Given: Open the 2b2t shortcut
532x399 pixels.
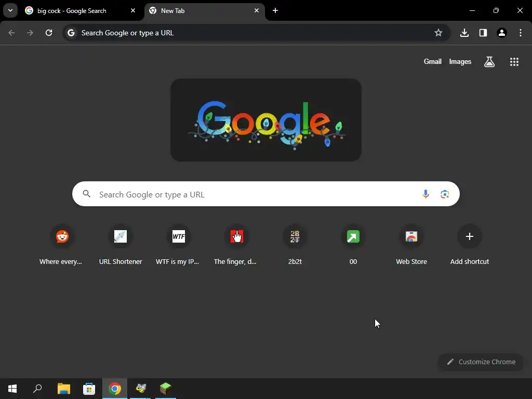Looking at the screenshot, I should click(295, 245).
